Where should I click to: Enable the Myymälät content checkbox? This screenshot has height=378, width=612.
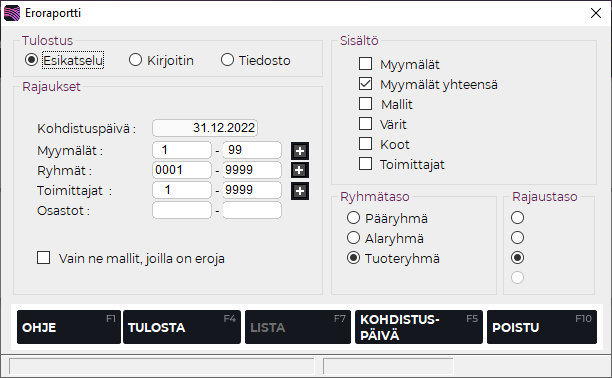pos(365,64)
